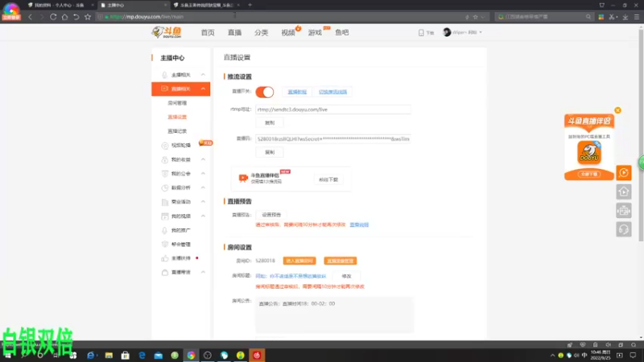The image size is (644, 362).
Task: Click the robot floating button on right
Action: point(623,211)
